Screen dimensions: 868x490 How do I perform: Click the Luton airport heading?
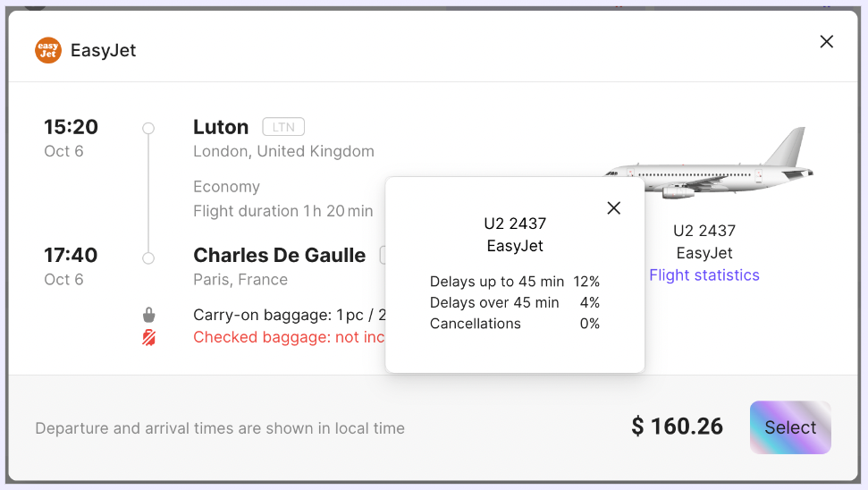[221, 127]
